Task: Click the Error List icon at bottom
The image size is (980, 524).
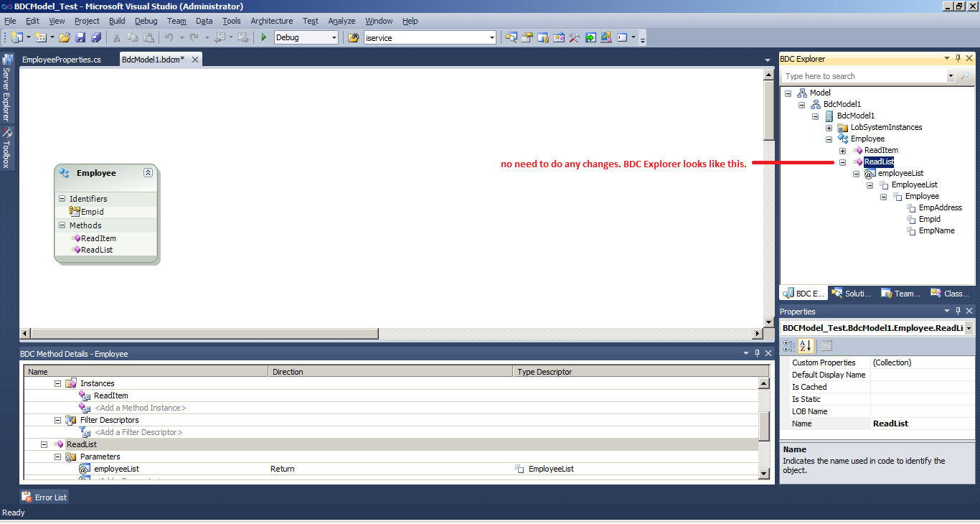Action: point(27,497)
